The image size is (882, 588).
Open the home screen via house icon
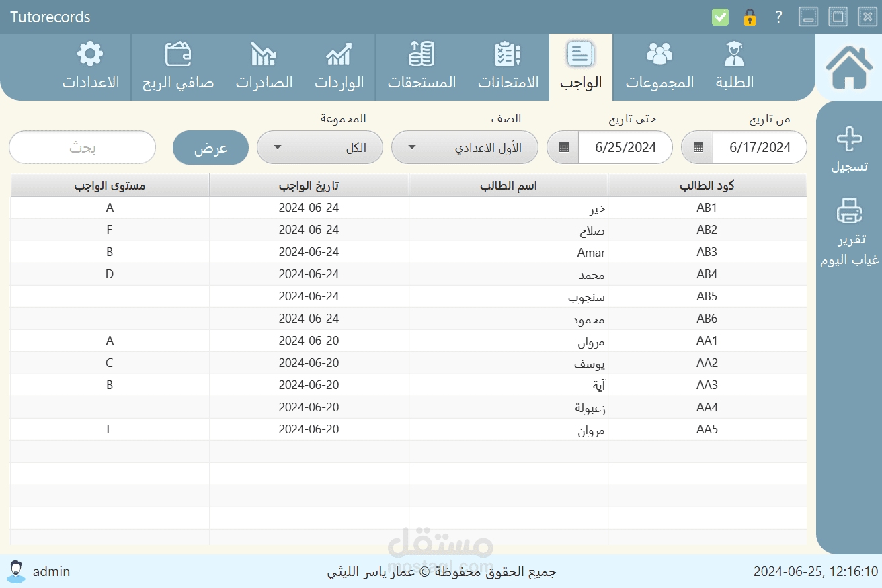849,67
